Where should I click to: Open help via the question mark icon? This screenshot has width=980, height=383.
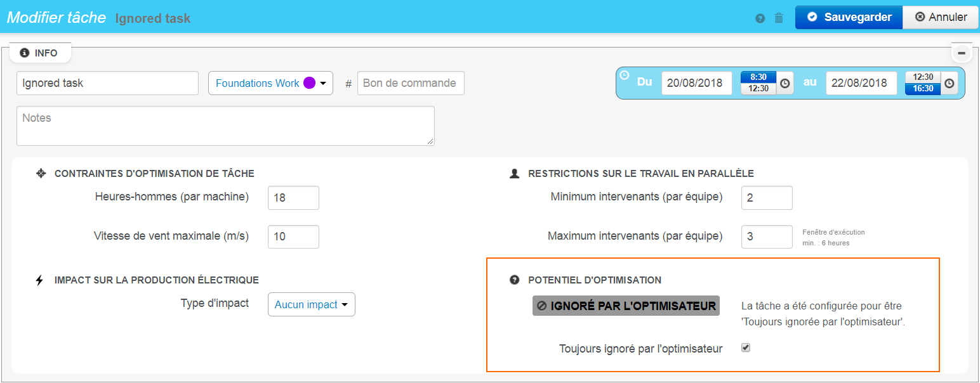click(x=760, y=18)
